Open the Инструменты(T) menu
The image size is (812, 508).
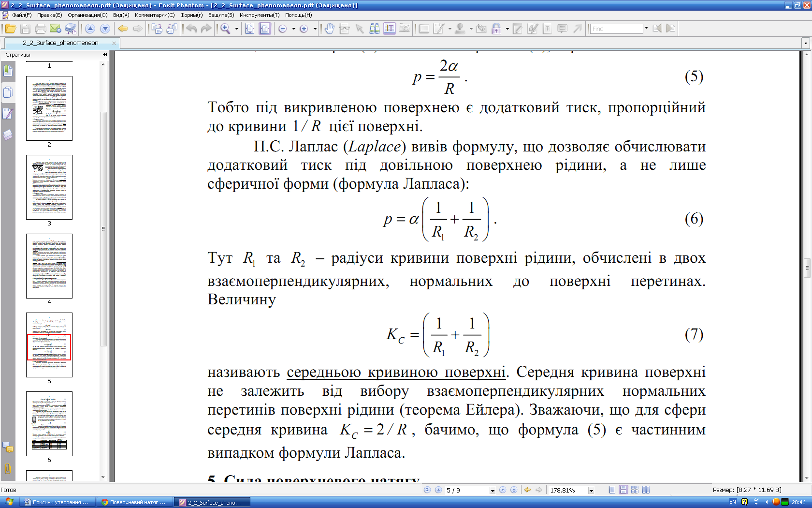point(260,15)
